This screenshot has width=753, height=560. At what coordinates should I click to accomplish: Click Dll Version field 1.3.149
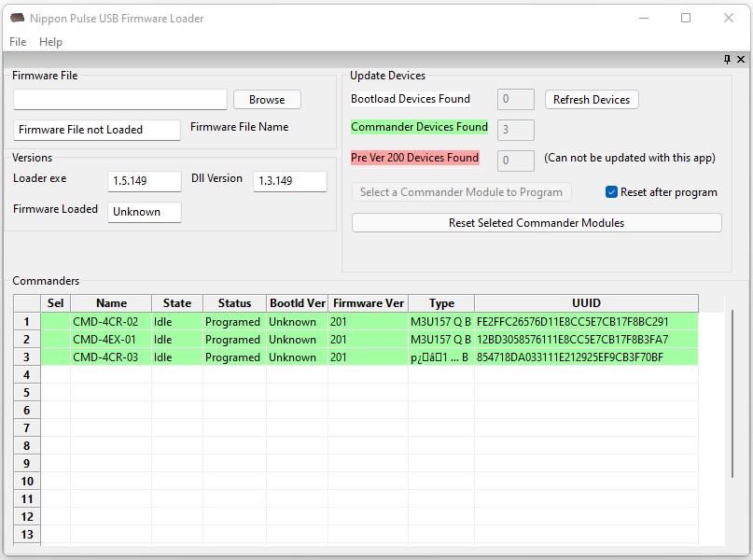290,181
